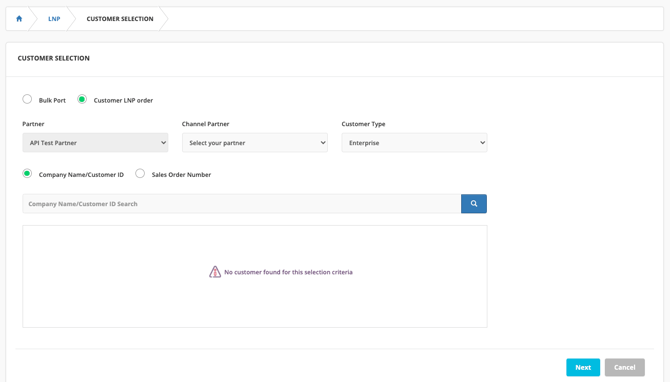Open the Partner dropdown
This screenshot has width=670, height=382.
(x=95, y=143)
